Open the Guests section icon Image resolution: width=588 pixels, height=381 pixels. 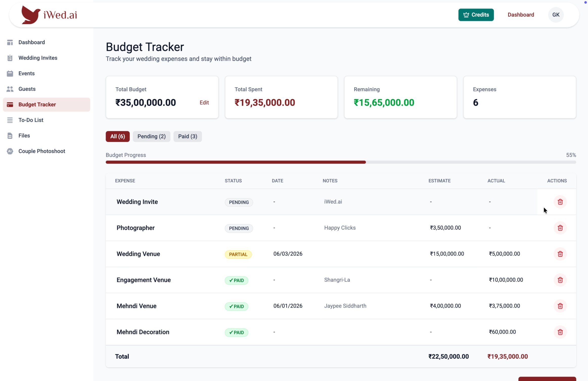point(10,89)
